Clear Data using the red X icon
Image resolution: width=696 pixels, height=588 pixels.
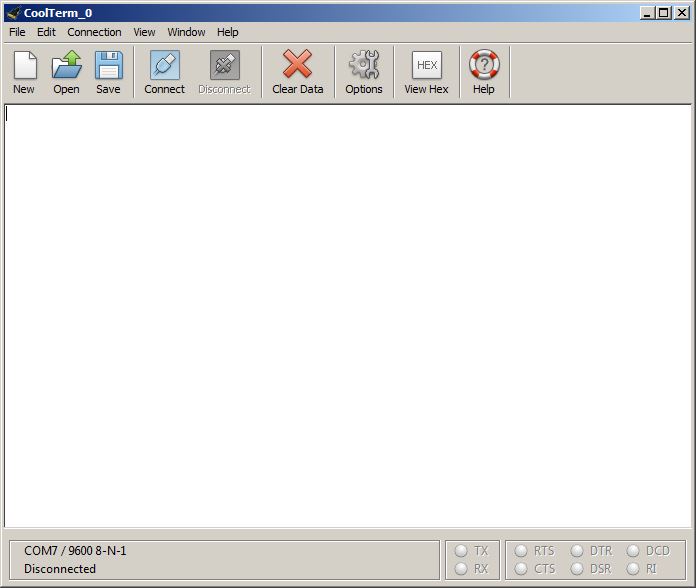tap(297, 66)
